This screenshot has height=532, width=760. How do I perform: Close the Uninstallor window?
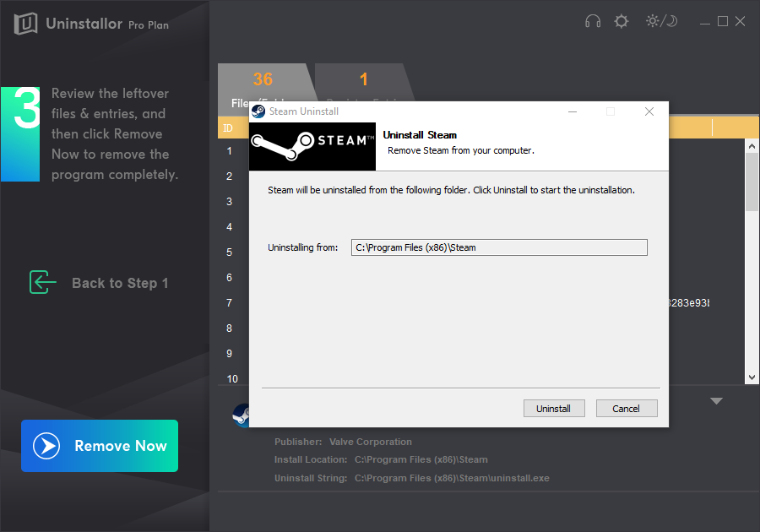coord(740,21)
